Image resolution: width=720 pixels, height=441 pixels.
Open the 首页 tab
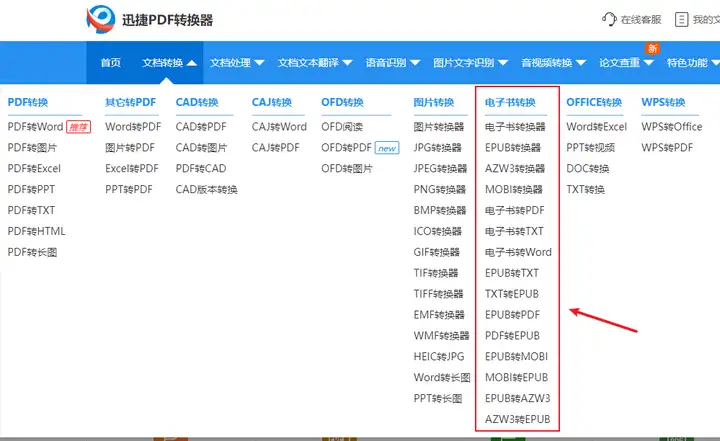tap(111, 62)
